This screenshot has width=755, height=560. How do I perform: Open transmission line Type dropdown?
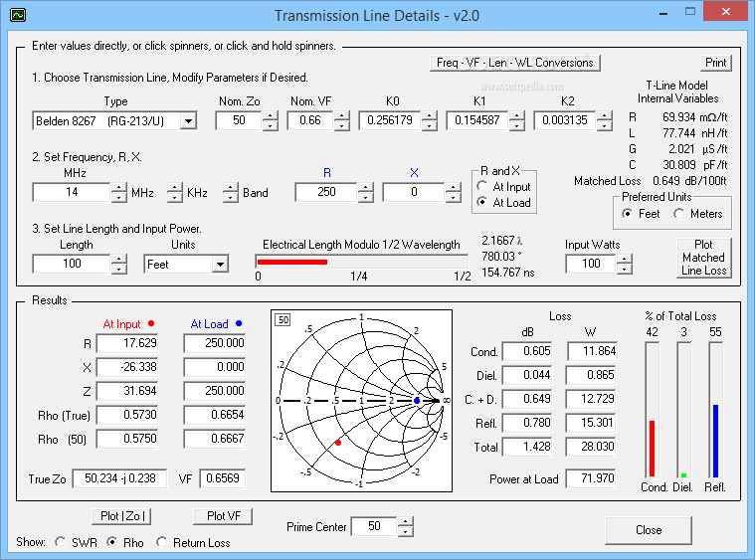click(x=189, y=121)
